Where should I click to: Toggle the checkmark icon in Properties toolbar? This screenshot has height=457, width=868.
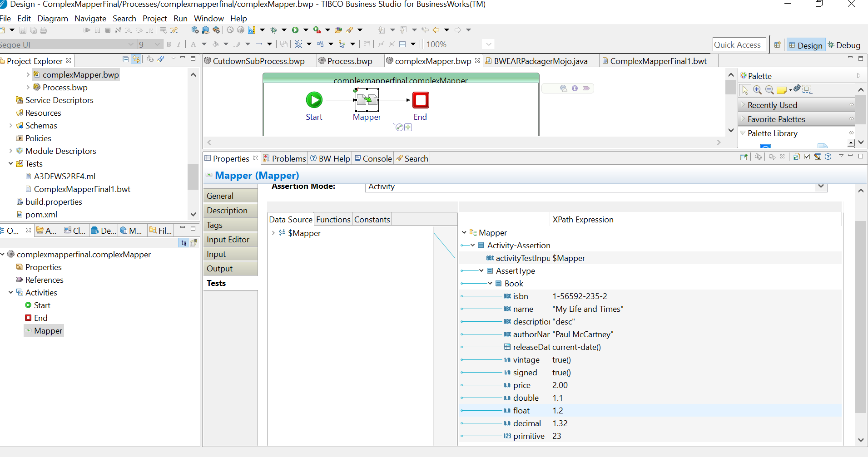807,157
